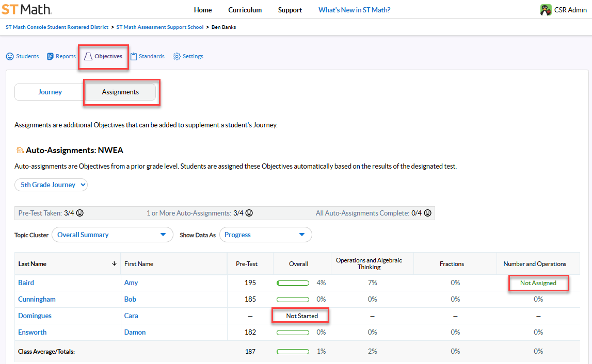The width and height of the screenshot is (592, 364).
Task: Click the Settings gear icon
Action: [x=177, y=56]
